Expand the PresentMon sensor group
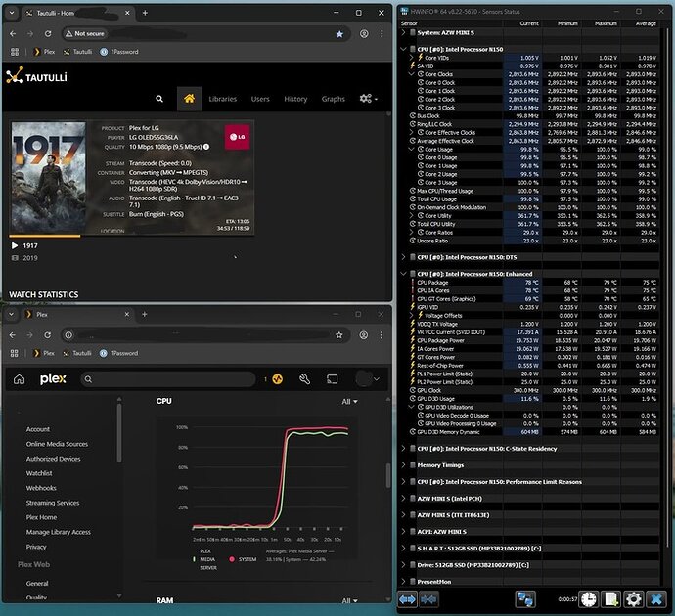This screenshot has width=675, height=616. click(x=403, y=582)
